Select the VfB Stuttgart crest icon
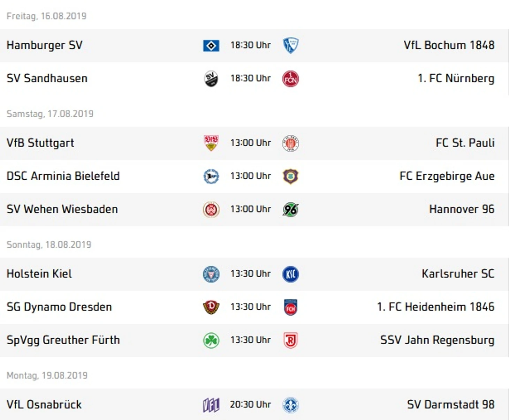This screenshot has height=420, width=509. point(211,143)
